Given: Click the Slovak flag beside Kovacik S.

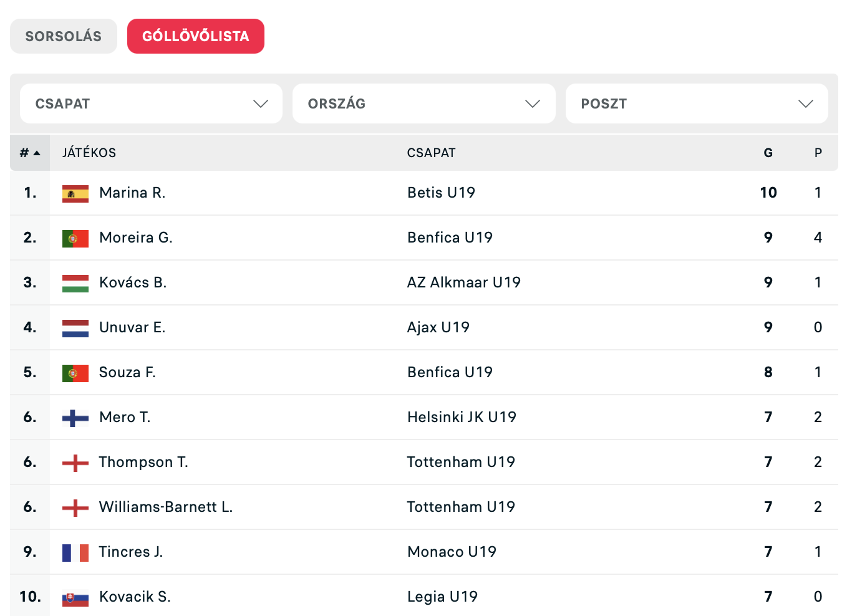Looking at the screenshot, I should (x=75, y=598).
